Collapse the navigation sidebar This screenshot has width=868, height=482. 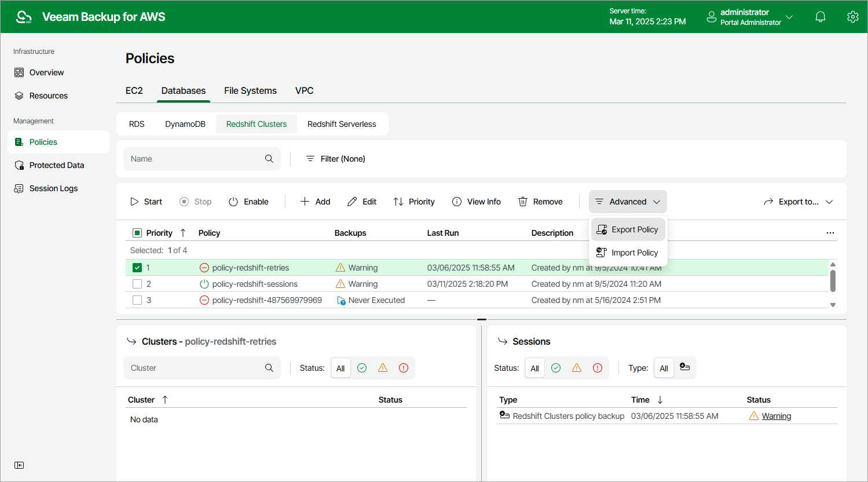[19, 465]
